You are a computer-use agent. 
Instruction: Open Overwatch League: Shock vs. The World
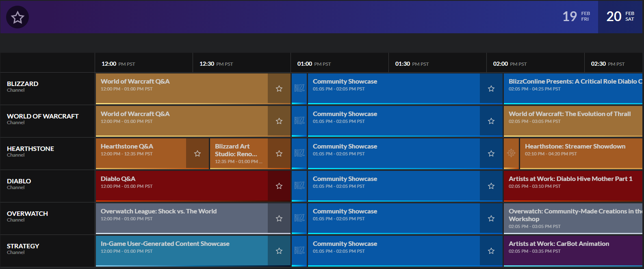coord(182,218)
